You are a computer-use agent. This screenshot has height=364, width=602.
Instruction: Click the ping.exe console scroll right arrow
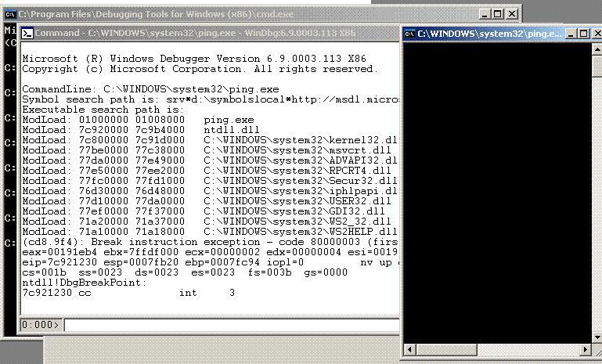click(x=586, y=350)
